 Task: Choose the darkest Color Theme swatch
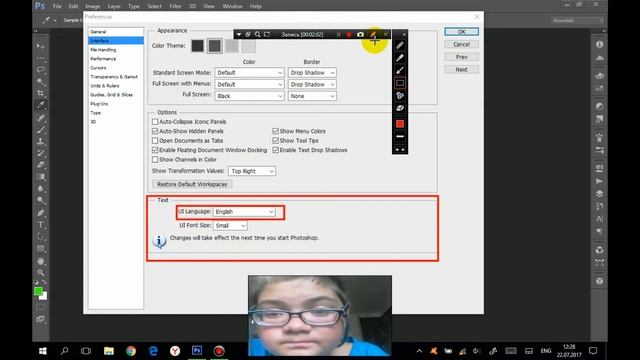point(198,46)
